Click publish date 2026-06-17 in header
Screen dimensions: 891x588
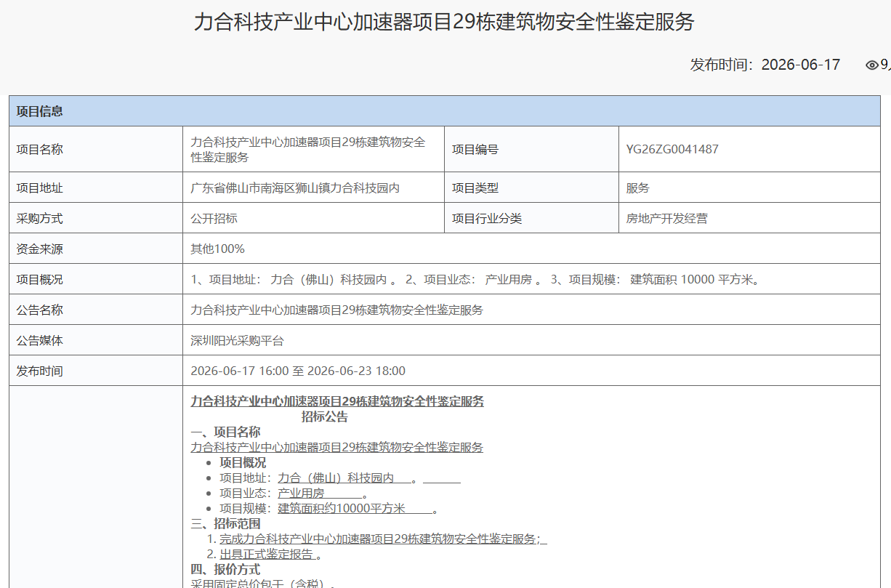801,65
